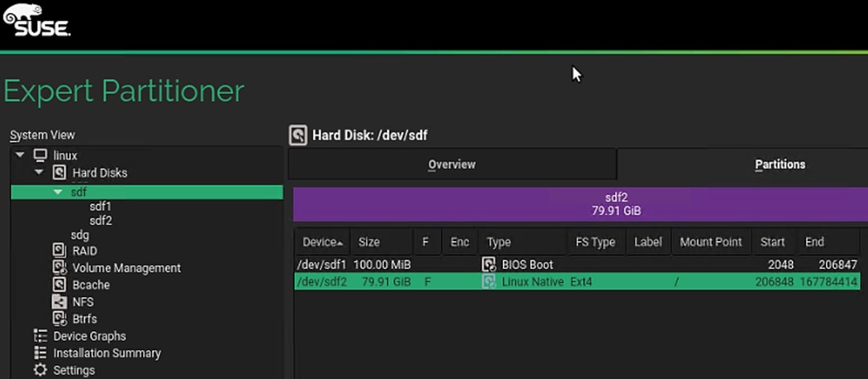Screen dimensions: 868x379
Task: Click the Installation Summary icon
Action: tap(40, 353)
